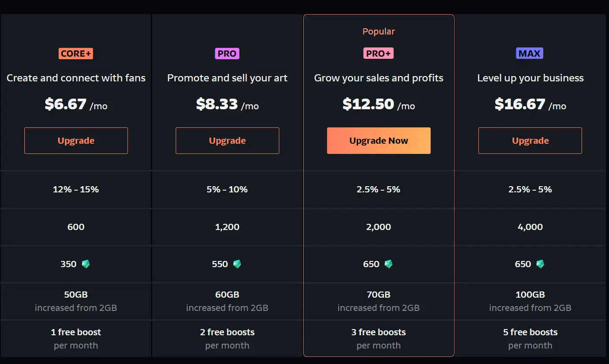The image size is (609, 364).
Task: Click the $16.67 /mo price text
Action: (530, 104)
